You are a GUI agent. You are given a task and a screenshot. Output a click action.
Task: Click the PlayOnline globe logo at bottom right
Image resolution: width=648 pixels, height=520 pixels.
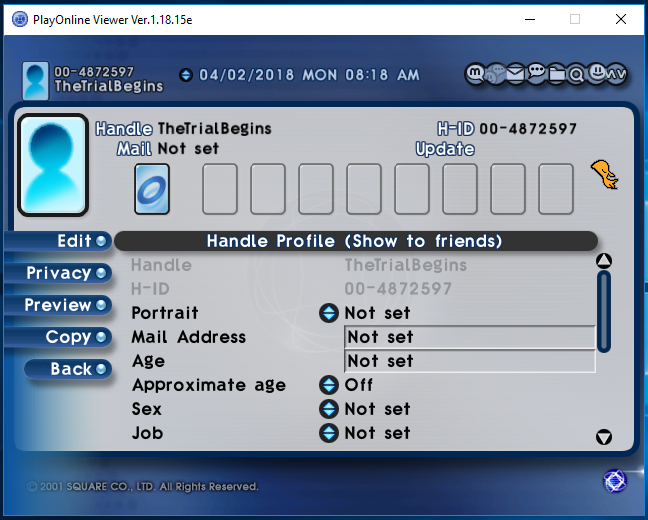point(615,482)
